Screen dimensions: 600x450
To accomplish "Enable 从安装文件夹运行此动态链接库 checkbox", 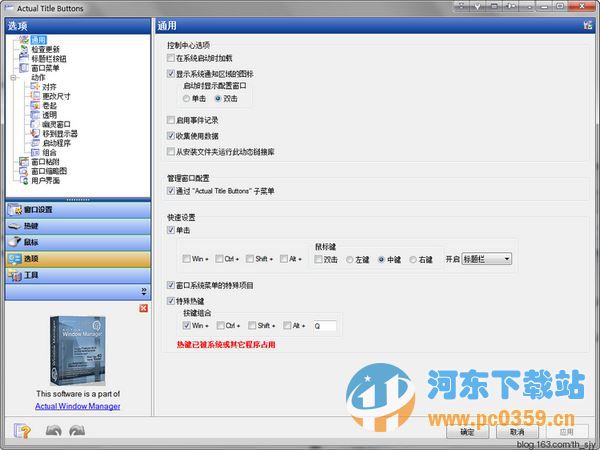I will [171, 152].
